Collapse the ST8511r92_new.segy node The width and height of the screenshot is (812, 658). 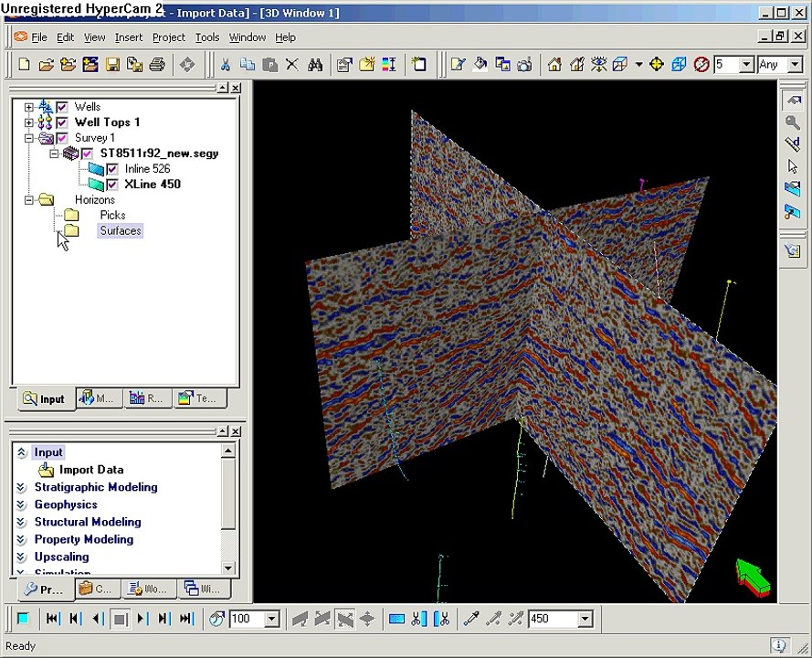point(54,154)
